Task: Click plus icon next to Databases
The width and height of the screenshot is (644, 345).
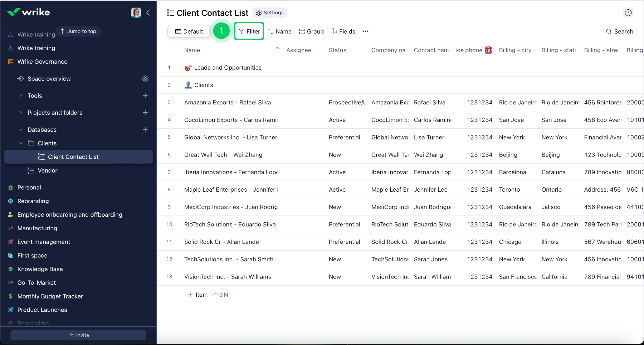Action: (145, 129)
